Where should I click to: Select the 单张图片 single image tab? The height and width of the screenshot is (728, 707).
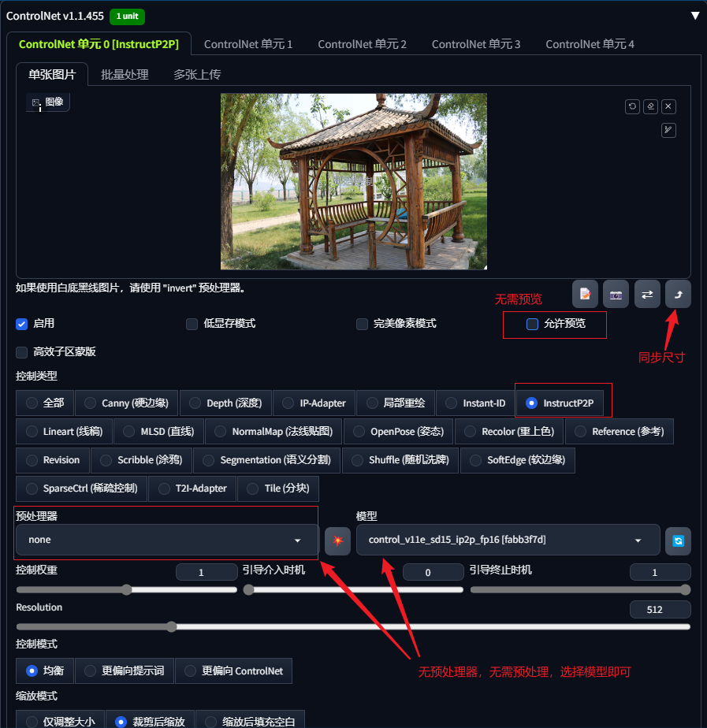click(52, 74)
